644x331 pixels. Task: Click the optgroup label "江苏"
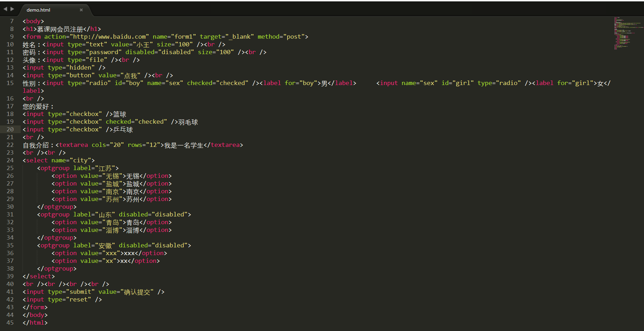(x=105, y=168)
